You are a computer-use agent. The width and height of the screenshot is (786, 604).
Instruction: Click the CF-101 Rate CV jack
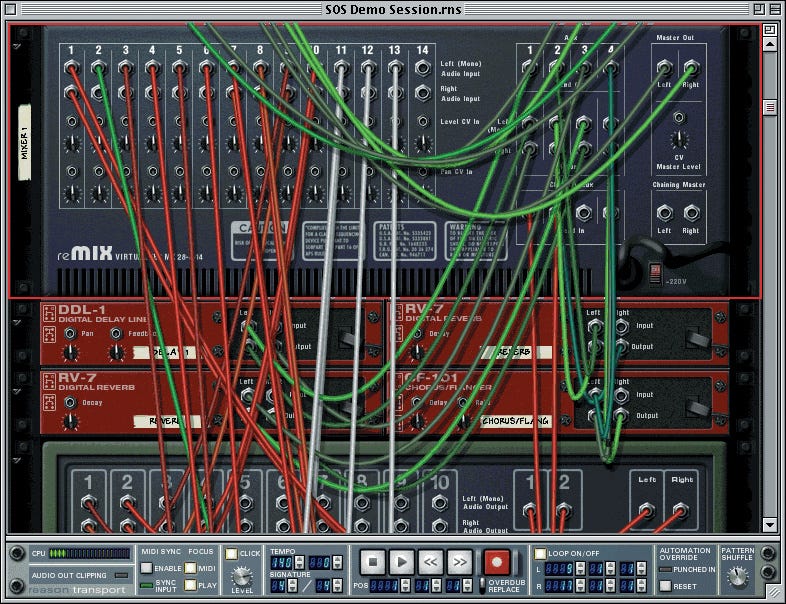[x=463, y=402]
